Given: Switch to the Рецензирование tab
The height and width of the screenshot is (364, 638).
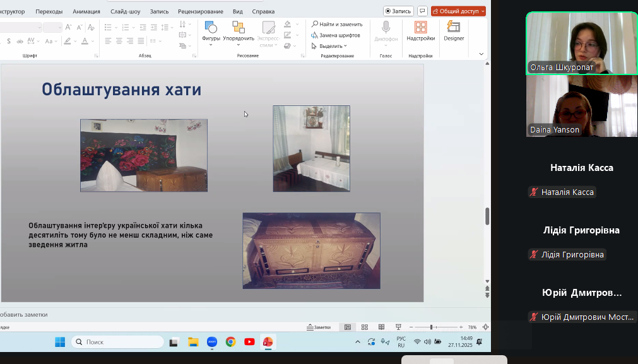Looking at the screenshot, I should click(x=200, y=11).
